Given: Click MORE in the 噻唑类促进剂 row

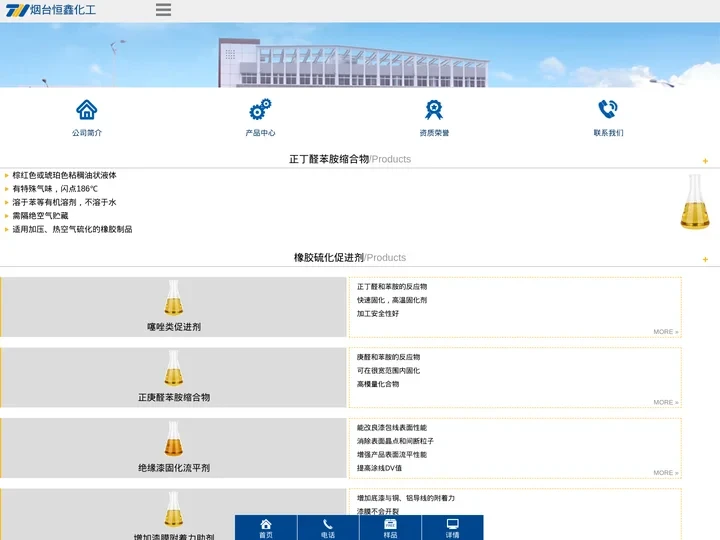Looking at the screenshot, I should pyautogui.click(x=666, y=332).
